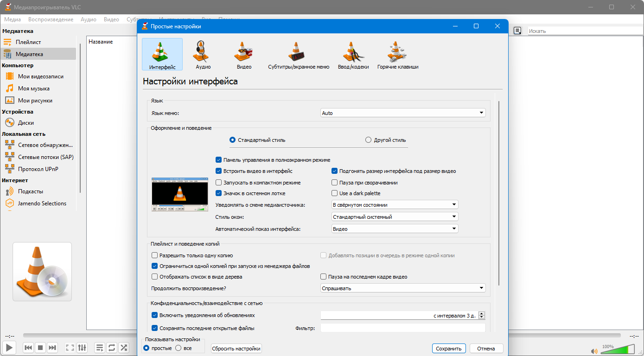Open the Видео settings category icon
The width and height of the screenshot is (644, 356).
tap(244, 54)
